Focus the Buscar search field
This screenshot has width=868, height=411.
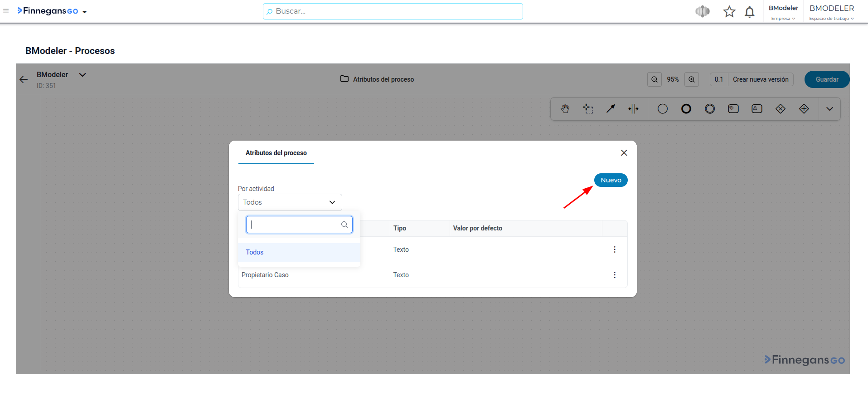click(393, 11)
